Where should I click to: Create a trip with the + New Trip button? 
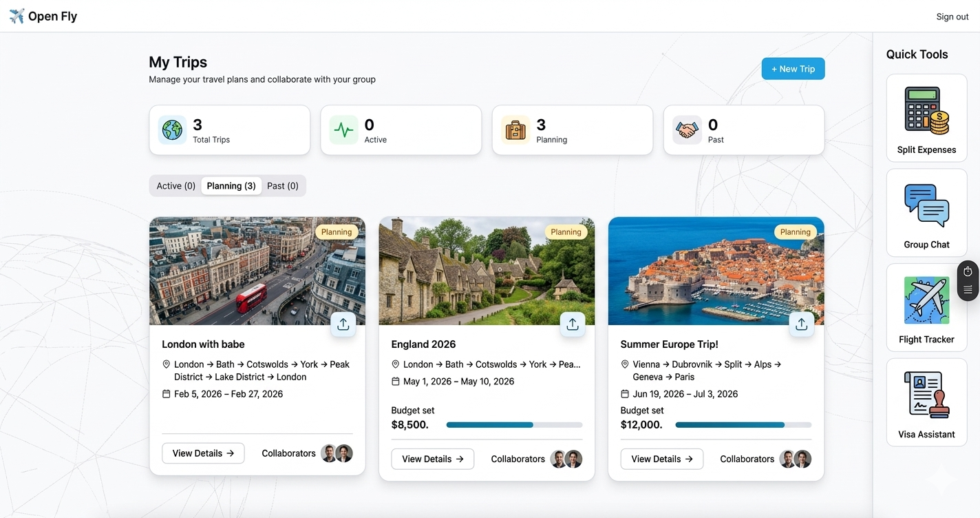pos(793,68)
